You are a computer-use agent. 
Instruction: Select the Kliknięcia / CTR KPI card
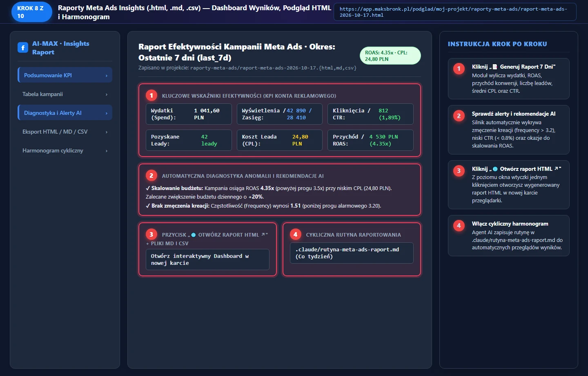click(370, 114)
